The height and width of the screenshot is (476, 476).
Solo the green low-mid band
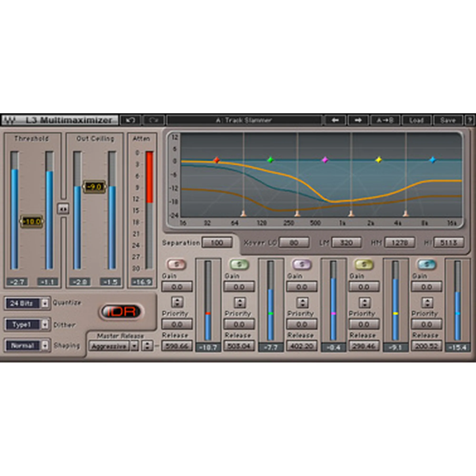(239, 264)
